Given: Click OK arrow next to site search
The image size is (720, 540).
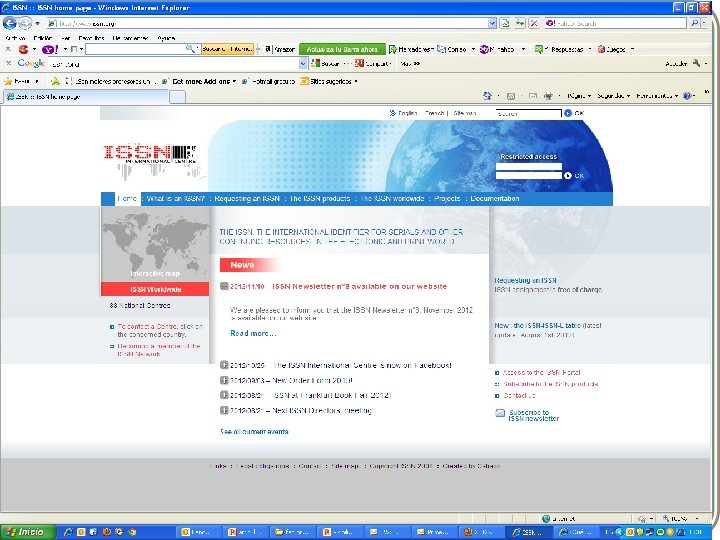Looking at the screenshot, I should click(568, 113).
